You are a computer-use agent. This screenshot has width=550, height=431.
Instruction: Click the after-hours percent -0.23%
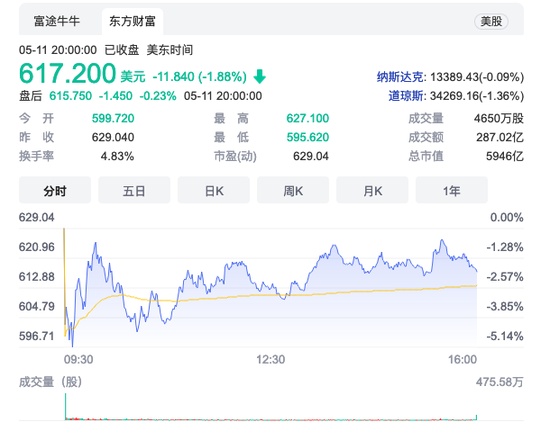point(158,96)
